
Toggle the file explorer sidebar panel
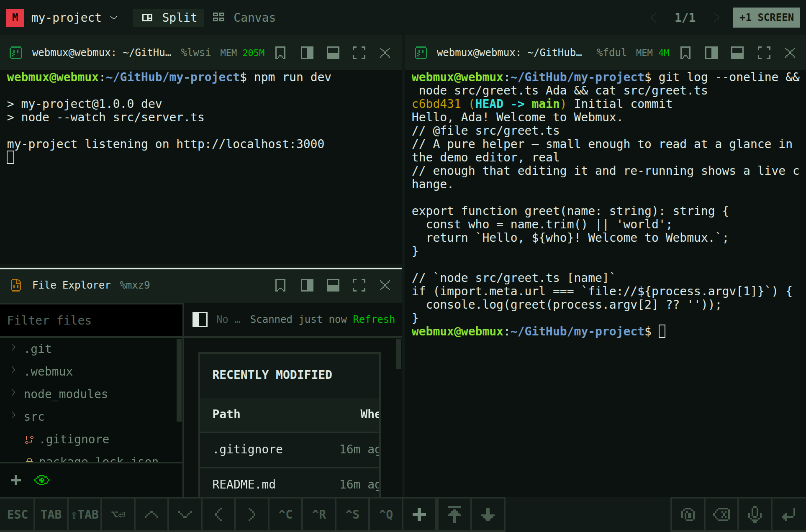pos(200,320)
